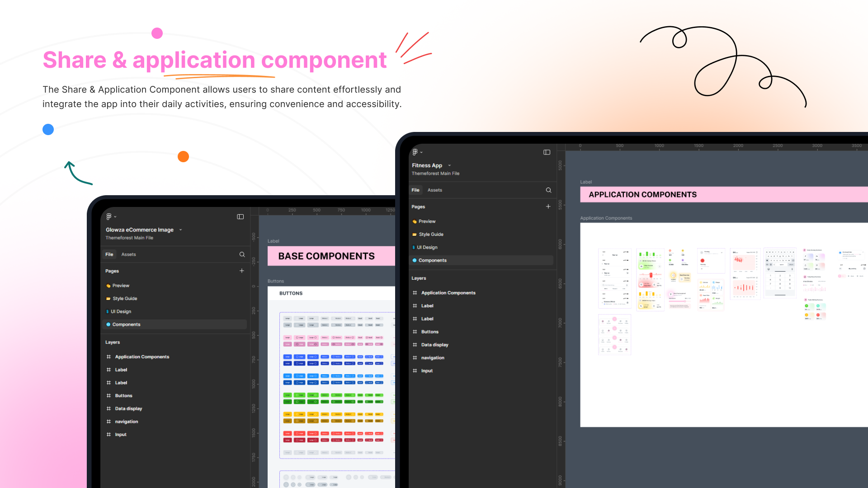Open the Figma menu icon in the Glowza panel
Image resolution: width=868 pixels, height=488 pixels.
(x=108, y=216)
